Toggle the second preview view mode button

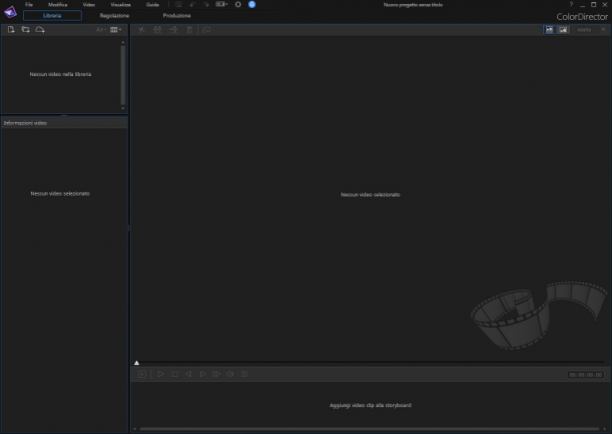click(563, 30)
